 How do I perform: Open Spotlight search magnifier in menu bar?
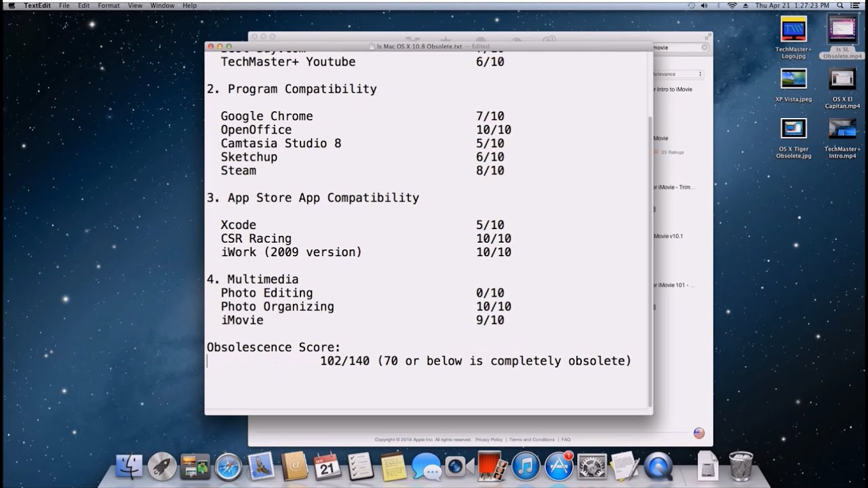[x=842, y=5]
